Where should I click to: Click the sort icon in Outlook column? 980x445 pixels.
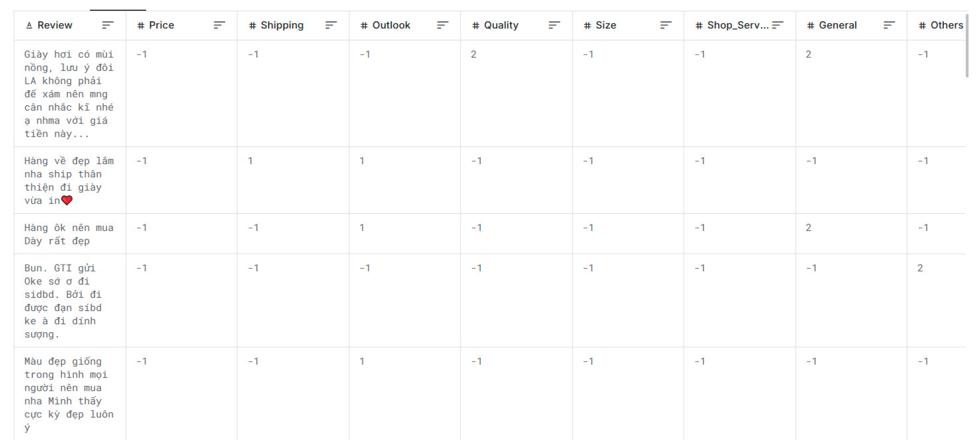click(x=442, y=25)
